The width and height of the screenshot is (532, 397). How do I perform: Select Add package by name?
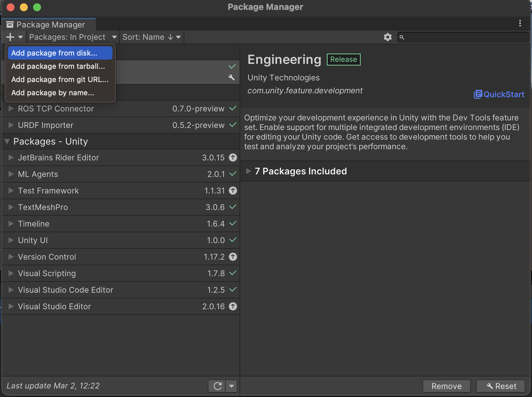click(60, 93)
